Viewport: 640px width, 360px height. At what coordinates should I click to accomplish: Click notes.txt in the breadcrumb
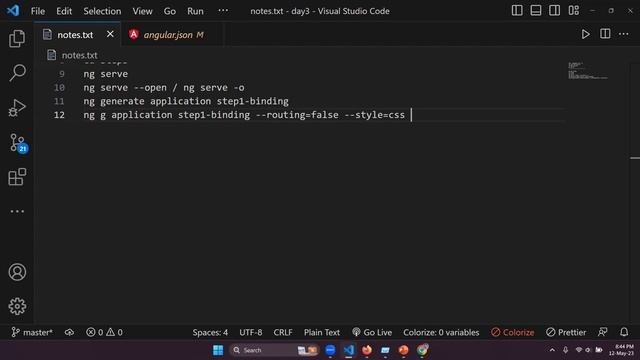coord(79,55)
